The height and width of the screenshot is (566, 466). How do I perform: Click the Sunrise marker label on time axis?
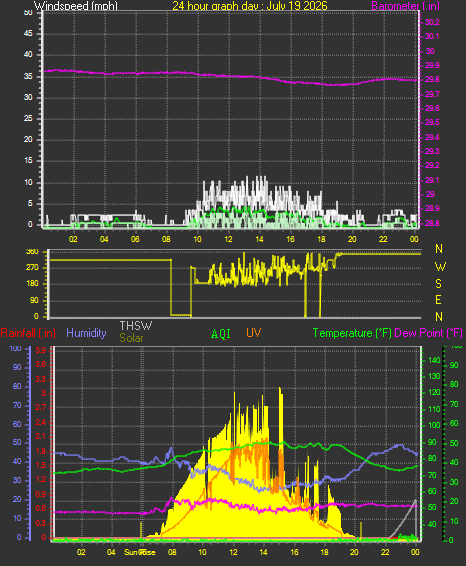click(x=140, y=552)
